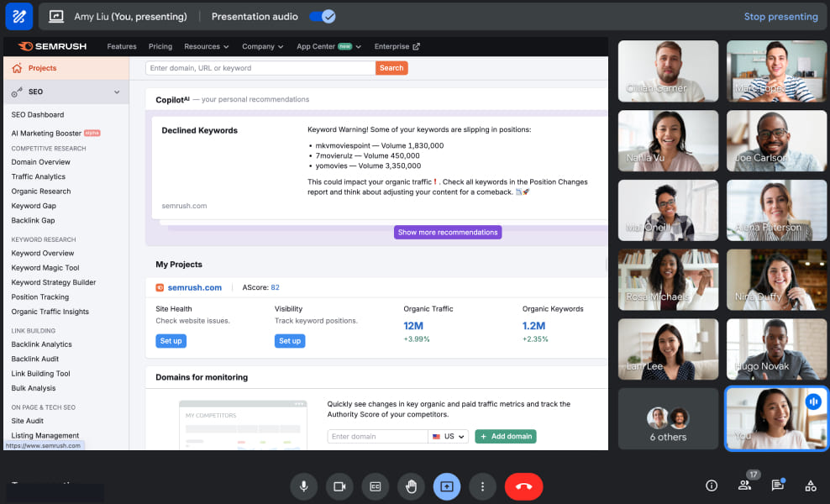
Task: Show meeting details info
Action: (712, 486)
